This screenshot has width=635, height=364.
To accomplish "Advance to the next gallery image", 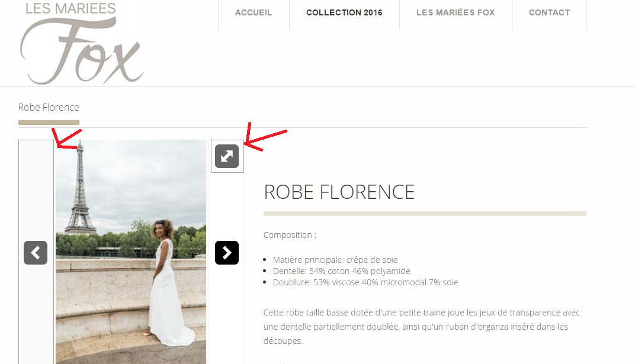I will point(227,253).
